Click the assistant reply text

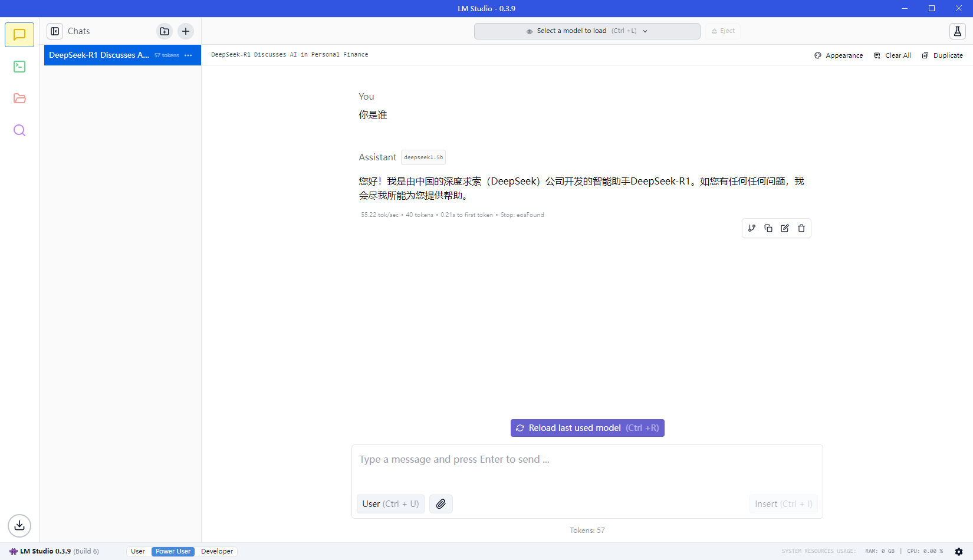tap(581, 189)
